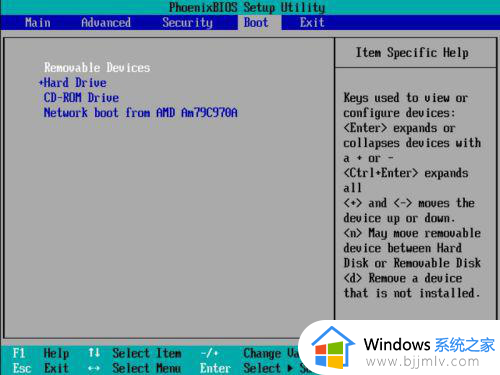The width and height of the screenshot is (500, 375).
Task: Click the -/+ Change Values legend
Action: pyautogui.click(x=249, y=353)
